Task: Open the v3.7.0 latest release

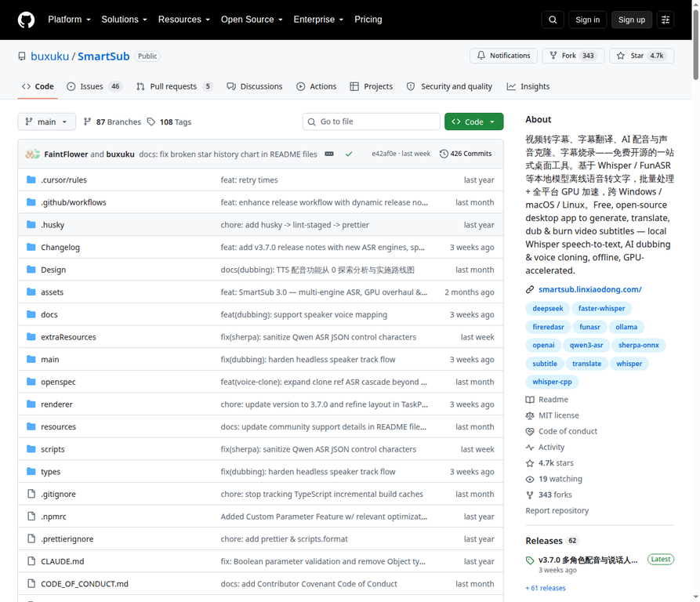Action: point(587,560)
